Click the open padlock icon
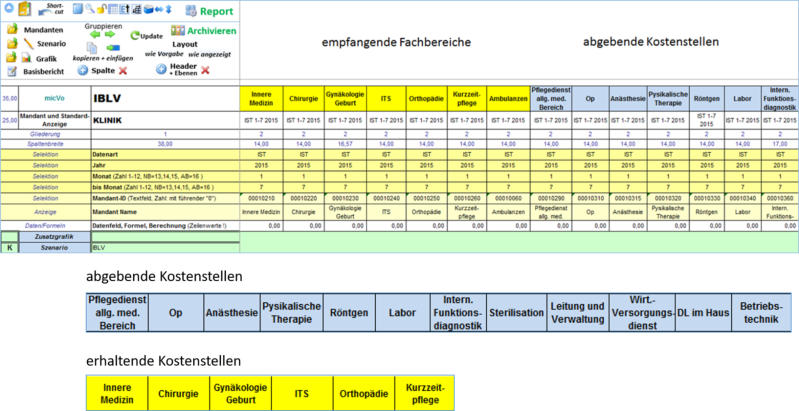Viewport: 799px width, 411px height. [99, 10]
